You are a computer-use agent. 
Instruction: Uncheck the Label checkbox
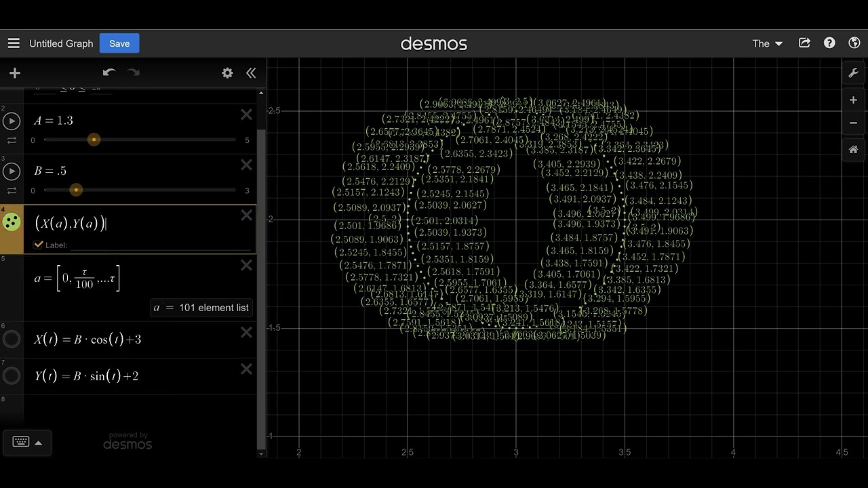click(x=39, y=245)
